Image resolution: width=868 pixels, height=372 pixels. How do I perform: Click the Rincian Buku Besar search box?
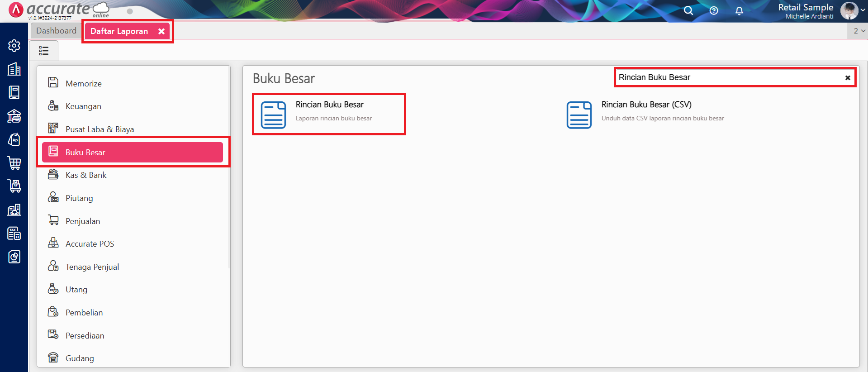(724, 77)
